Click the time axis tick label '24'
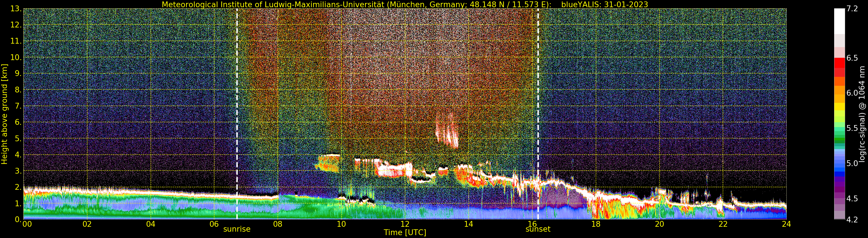 pos(786,224)
